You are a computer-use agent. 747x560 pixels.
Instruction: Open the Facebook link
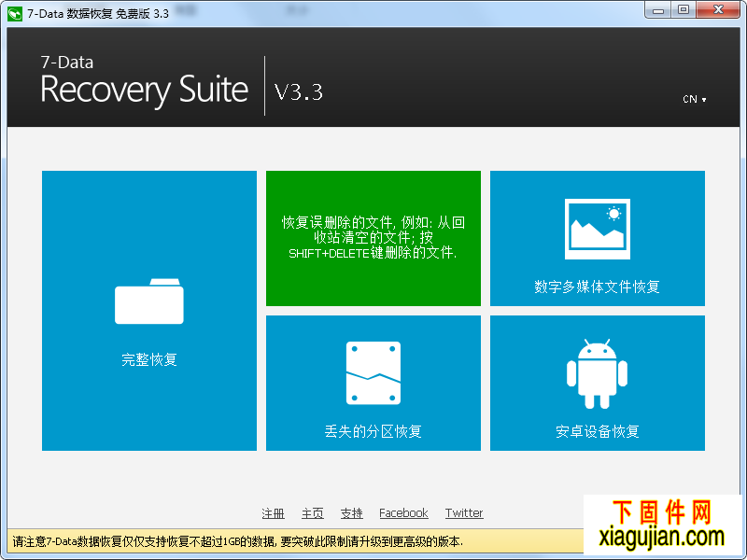pyautogui.click(x=403, y=513)
